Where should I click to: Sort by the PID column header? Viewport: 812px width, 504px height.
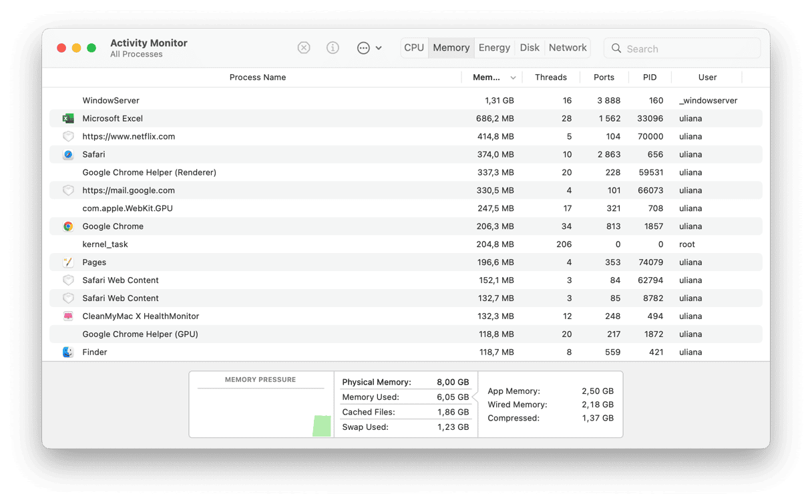tap(649, 77)
